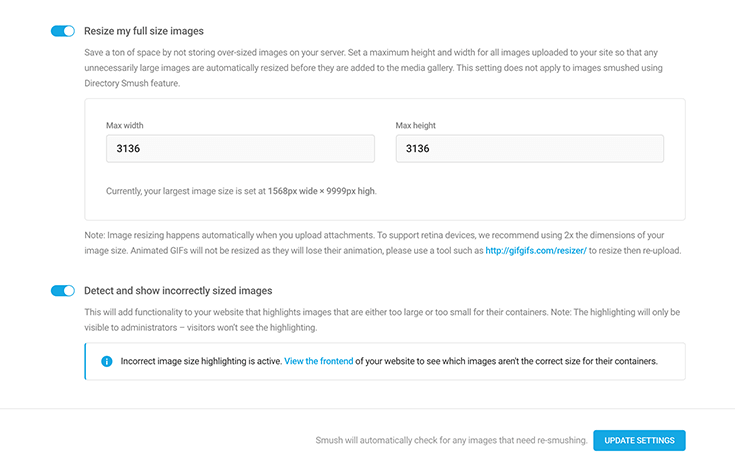
Task: Click 'Incorrect image size highlighting is active' text
Action: coord(201,361)
